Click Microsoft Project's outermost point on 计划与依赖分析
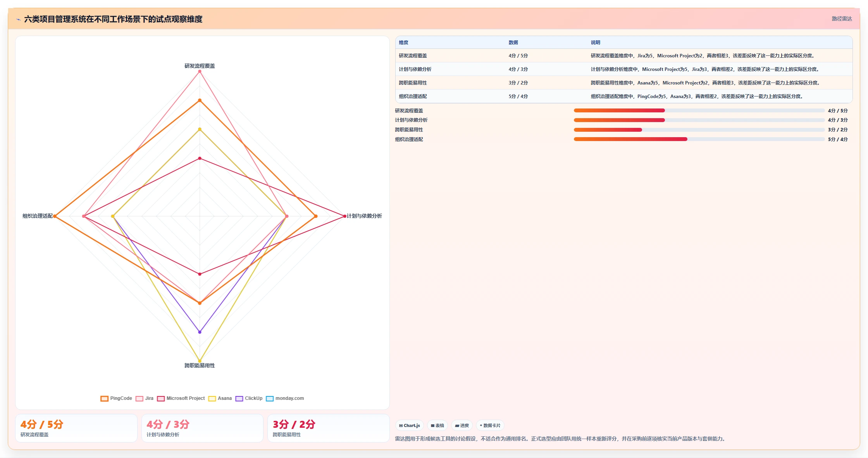This screenshot has width=868, height=458. click(344, 216)
